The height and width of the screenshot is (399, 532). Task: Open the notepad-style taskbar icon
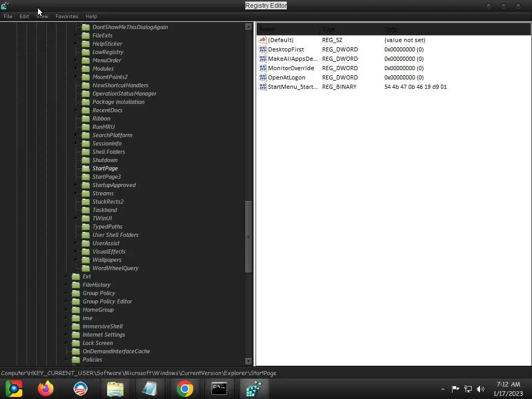tap(150, 389)
